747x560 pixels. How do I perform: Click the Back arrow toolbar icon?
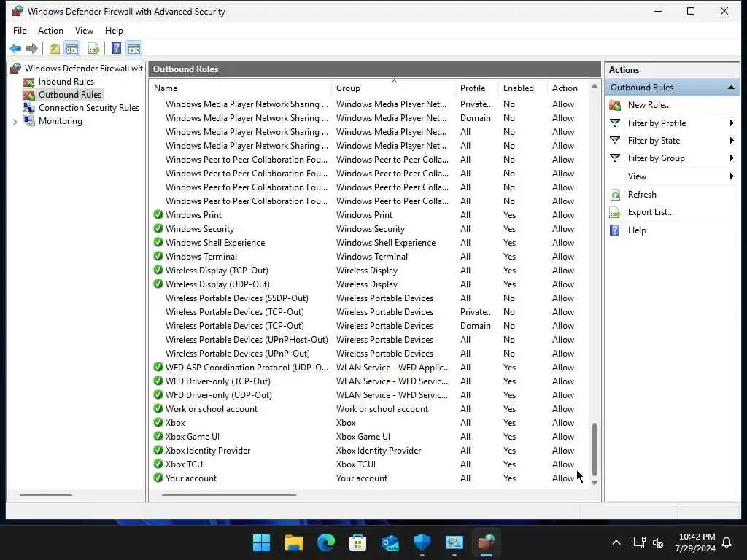[x=15, y=48]
